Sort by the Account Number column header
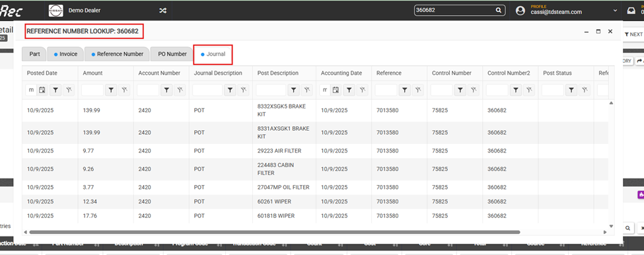This screenshot has height=255, width=644. [x=159, y=73]
